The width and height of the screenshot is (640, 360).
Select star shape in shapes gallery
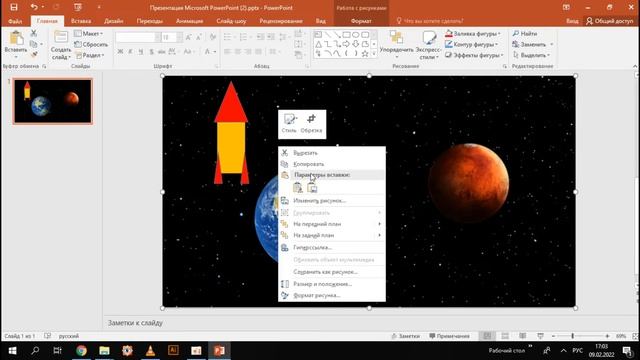point(365,53)
